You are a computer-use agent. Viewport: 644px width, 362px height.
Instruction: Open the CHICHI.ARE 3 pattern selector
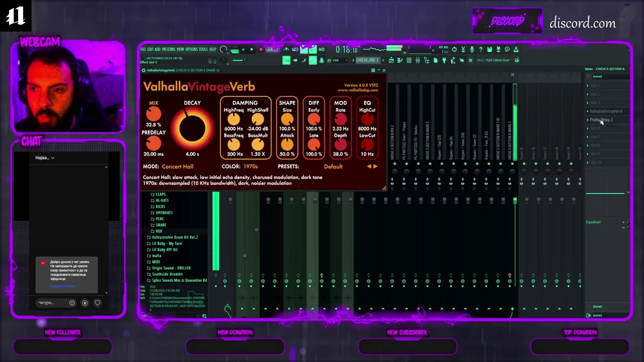tap(368, 60)
